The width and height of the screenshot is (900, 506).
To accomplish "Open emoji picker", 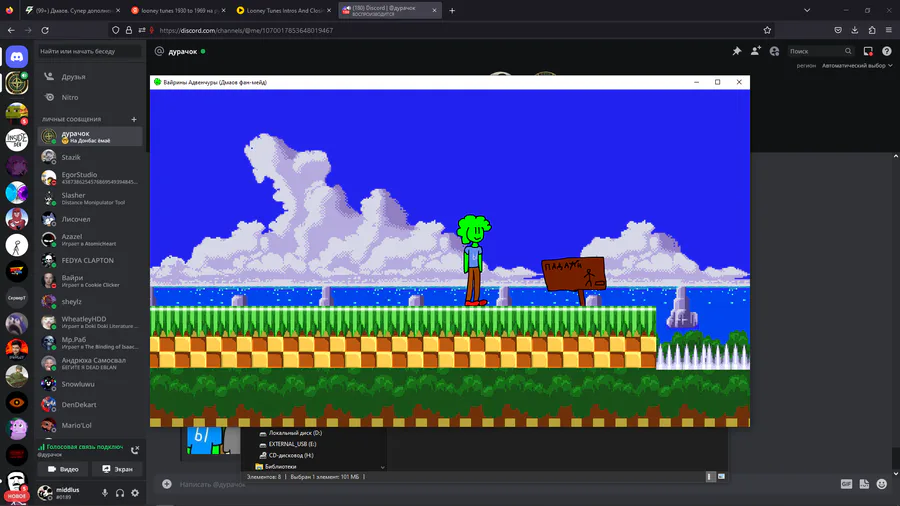I will pyautogui.click(x=882, y=484).
